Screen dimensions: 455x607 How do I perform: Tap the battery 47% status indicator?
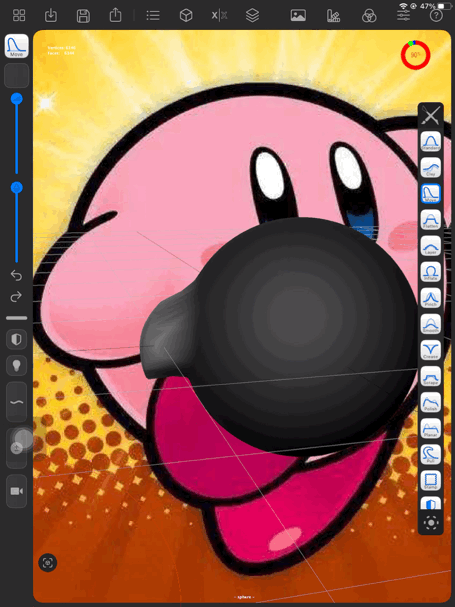click(x=436, y=6)
